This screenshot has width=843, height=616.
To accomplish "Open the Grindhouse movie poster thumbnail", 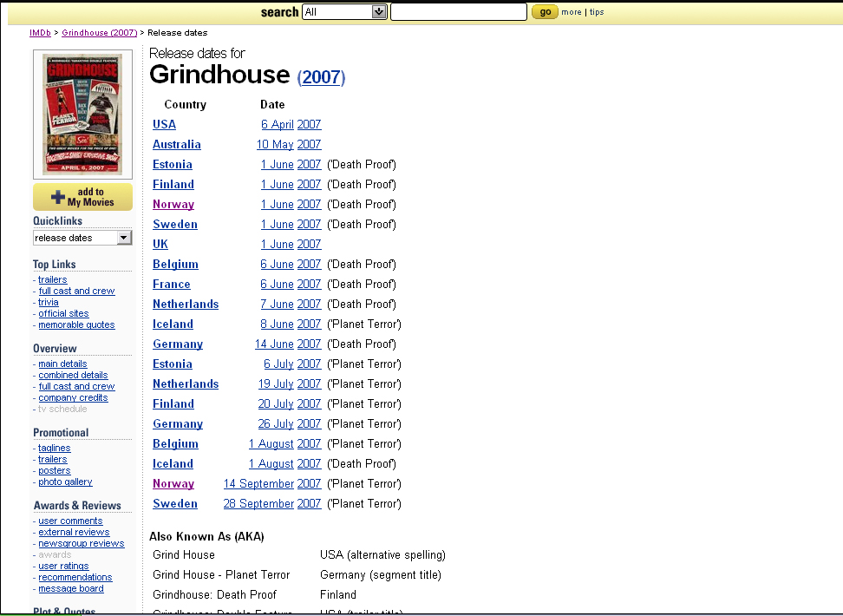I will point(82,114).
